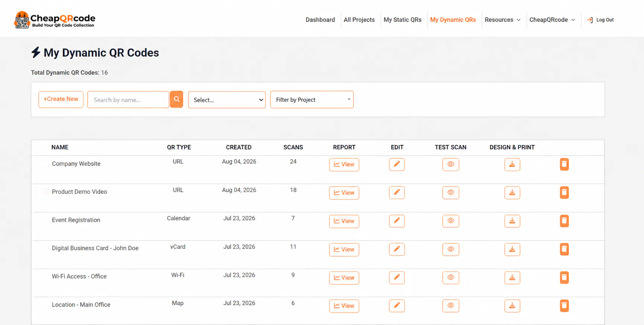Delete Digital Business Card - John Doe
The height and width of the screenshot is (325, 644).
pyautogui.click(x=564, y=249)
